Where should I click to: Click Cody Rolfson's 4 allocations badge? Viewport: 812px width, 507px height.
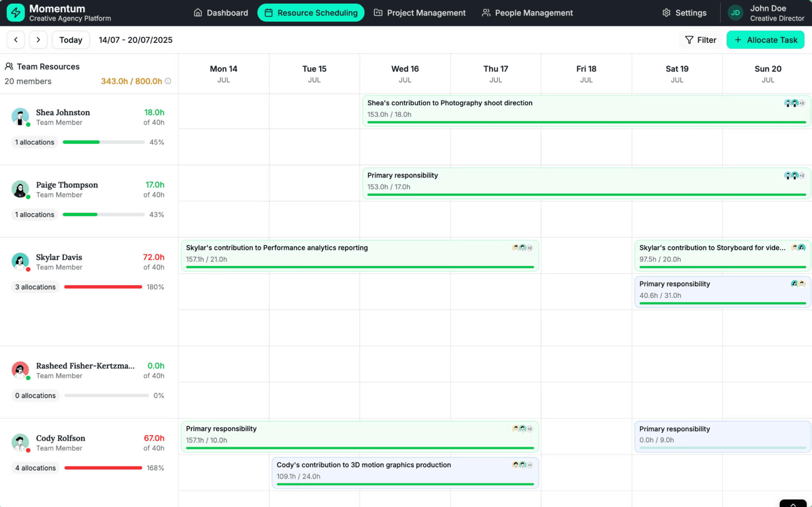[x=35, y=468]
